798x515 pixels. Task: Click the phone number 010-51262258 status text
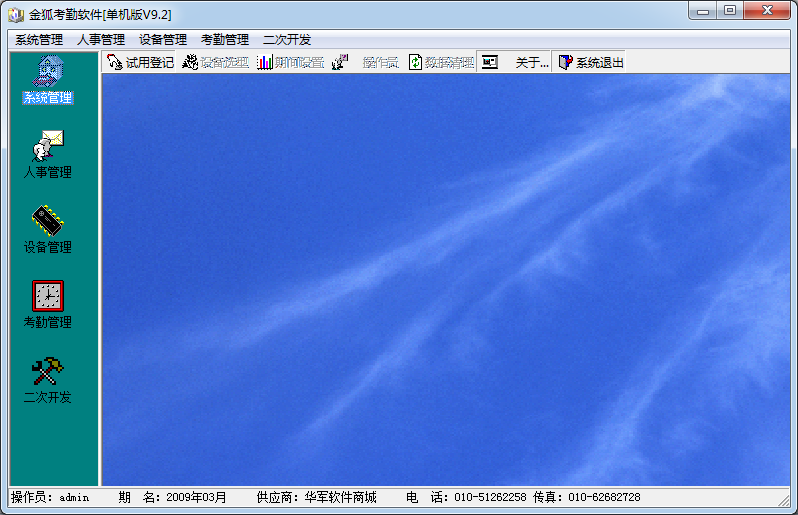point(490,497)
